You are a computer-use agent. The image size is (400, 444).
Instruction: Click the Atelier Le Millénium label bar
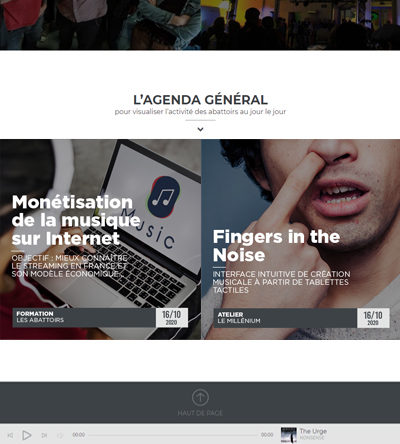[x=285, y=318]
